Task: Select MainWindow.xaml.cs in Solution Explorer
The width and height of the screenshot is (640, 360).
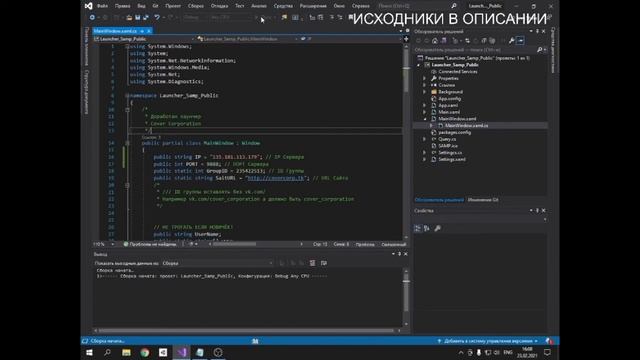Action: click(466, 126)
